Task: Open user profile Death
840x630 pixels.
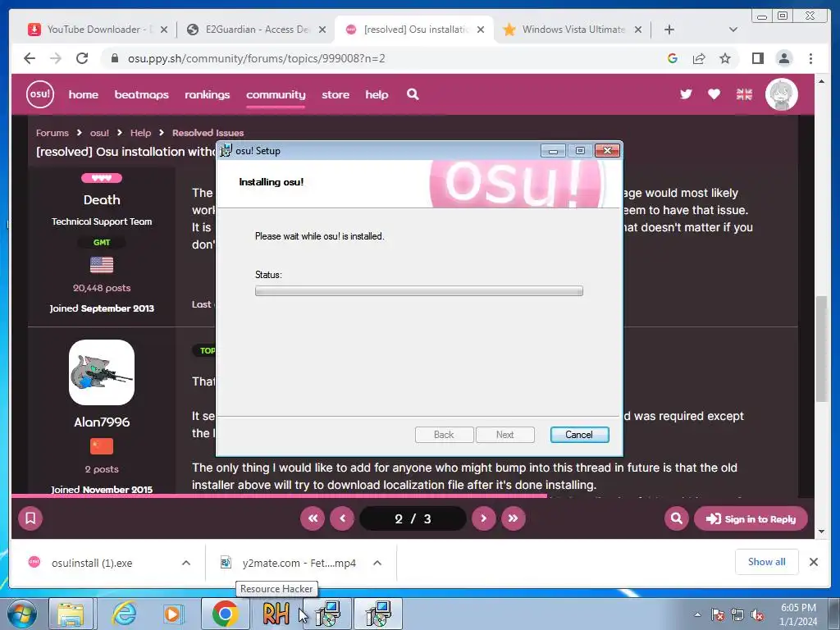Action: coord(102,200)
